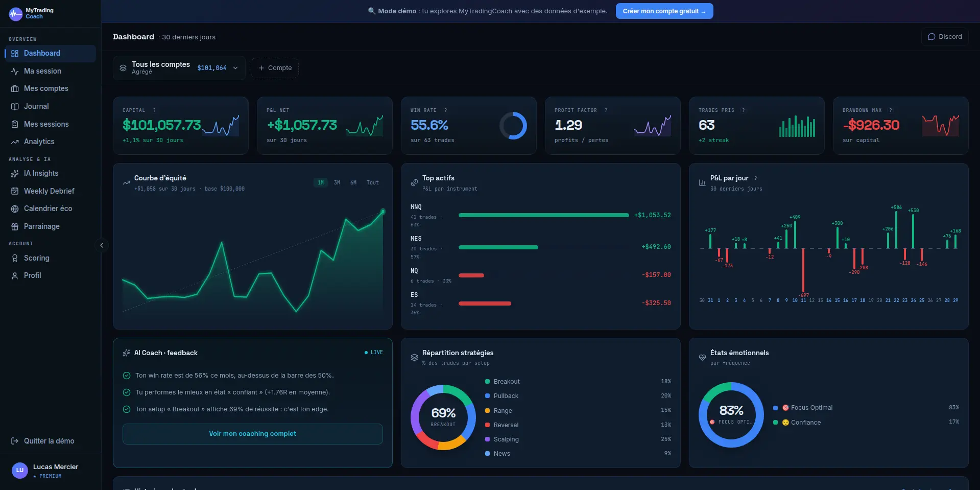
Task: Click the Scoring medal icon
Action: click(x=15, y=258)
